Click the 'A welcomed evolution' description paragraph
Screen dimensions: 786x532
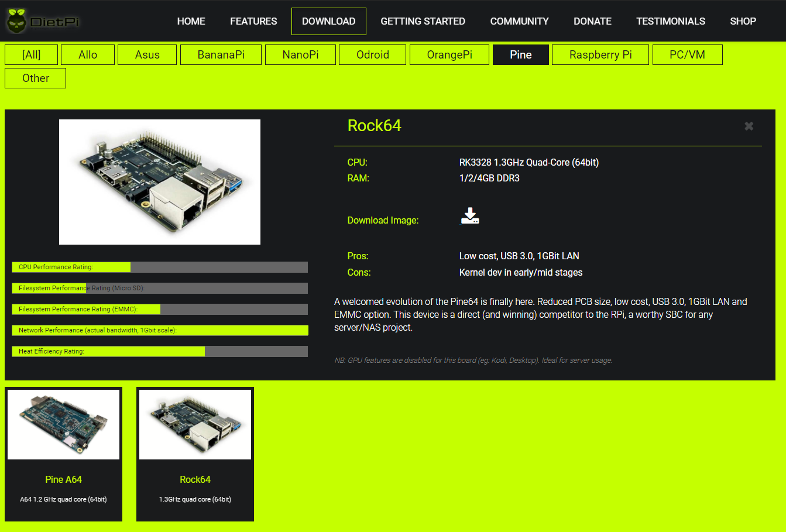541,314
